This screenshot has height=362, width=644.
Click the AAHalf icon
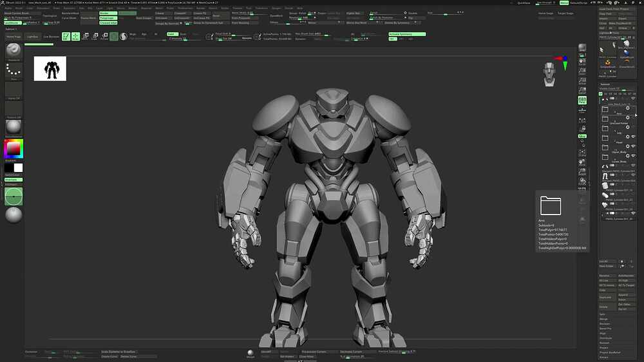tap(582, 90)
